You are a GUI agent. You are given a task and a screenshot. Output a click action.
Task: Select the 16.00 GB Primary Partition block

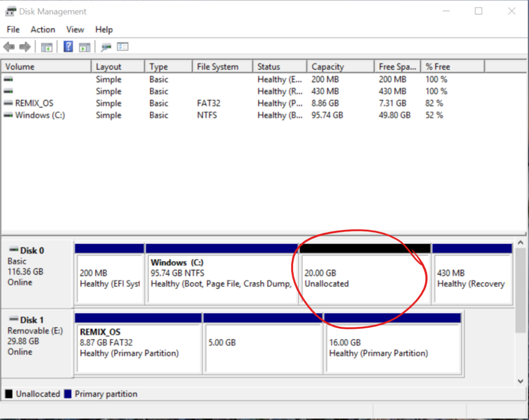coord(393,344)
